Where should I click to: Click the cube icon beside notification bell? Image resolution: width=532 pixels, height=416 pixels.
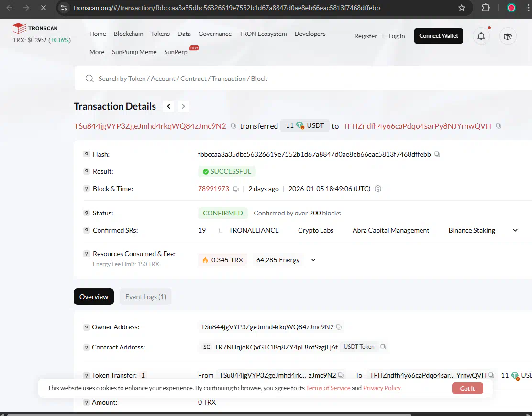pyautogui.click(x=508, y=36)
